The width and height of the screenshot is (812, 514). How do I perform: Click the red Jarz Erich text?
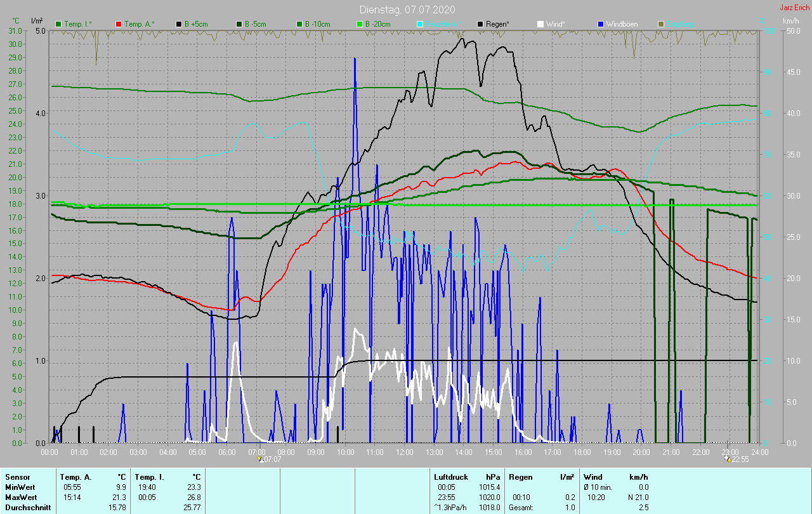795,8
